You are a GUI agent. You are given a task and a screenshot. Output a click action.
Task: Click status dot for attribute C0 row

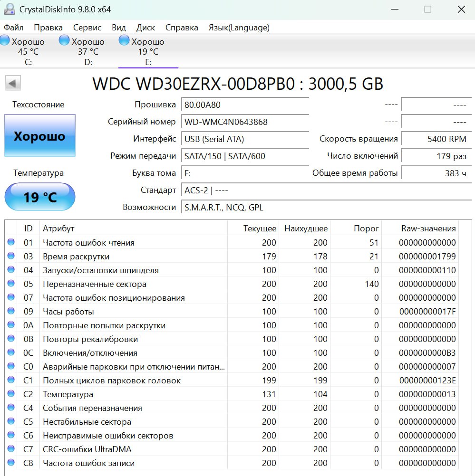(x=11, y=366)
